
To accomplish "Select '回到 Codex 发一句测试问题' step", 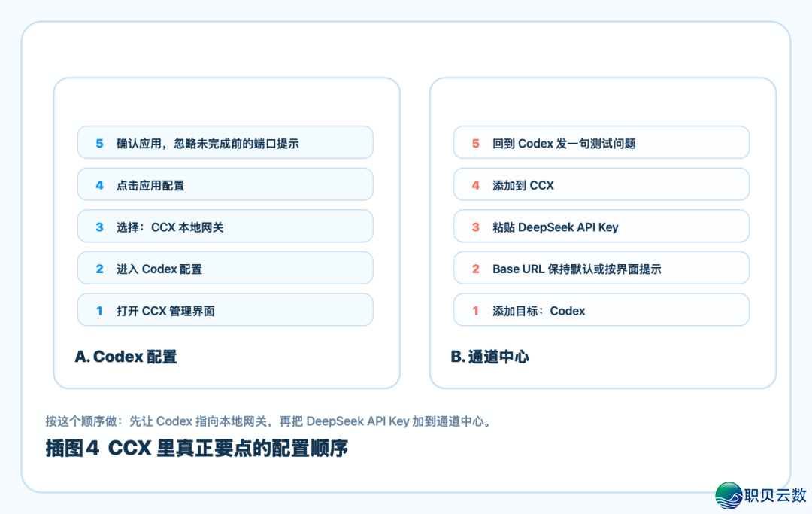I will click(601, 142).
